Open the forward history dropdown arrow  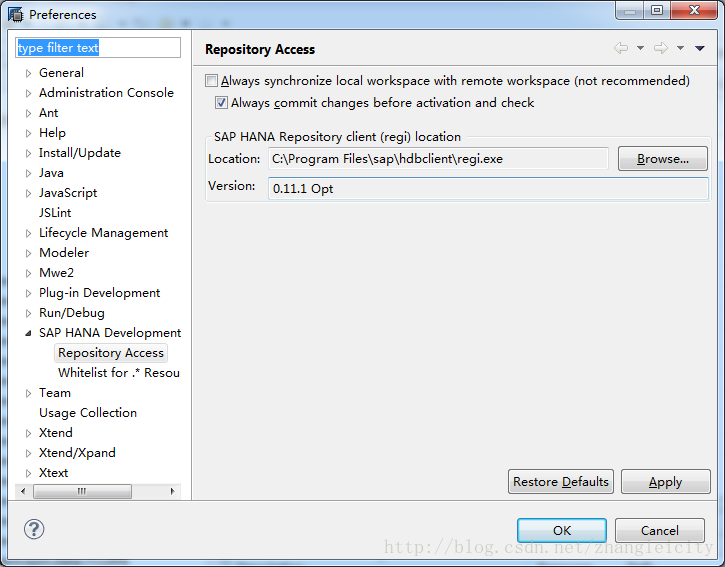coord(680,48)
